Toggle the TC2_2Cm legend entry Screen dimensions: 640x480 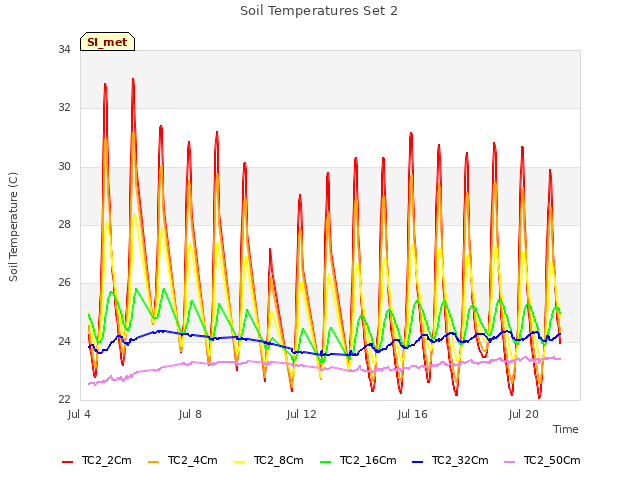coord(97,461)
